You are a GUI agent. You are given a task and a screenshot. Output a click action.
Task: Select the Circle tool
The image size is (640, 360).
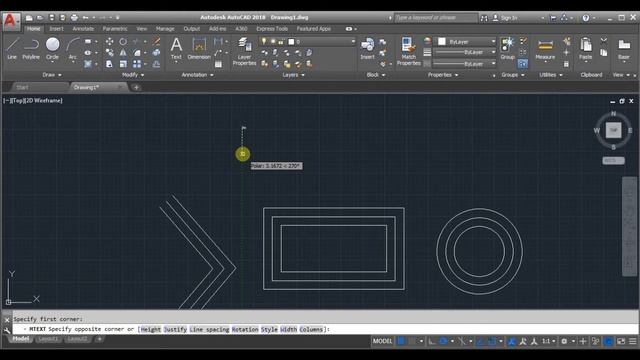point(52,48)
